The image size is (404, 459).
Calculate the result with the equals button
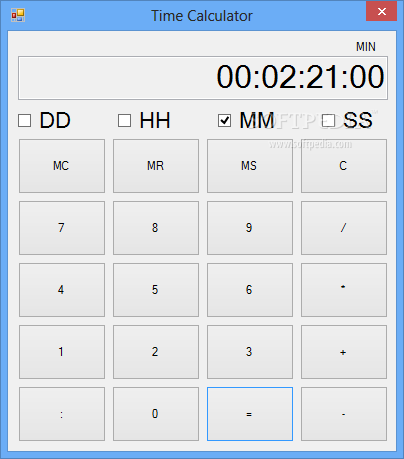pos(250,414)
